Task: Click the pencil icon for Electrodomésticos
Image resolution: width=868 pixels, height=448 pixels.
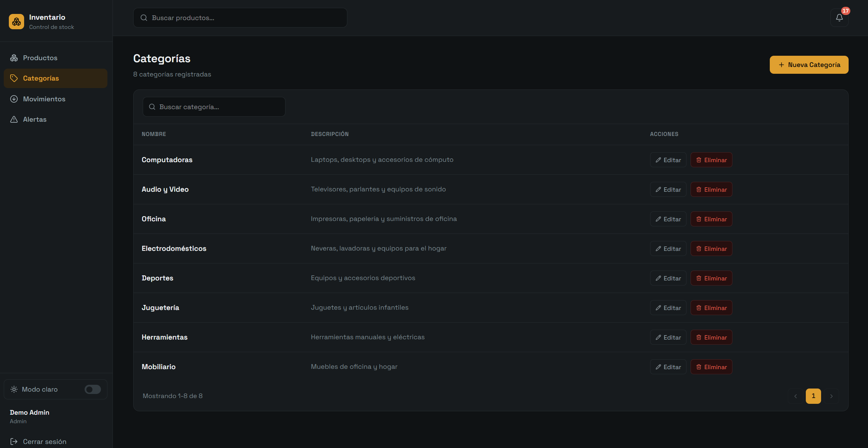Action: (658, 248)
